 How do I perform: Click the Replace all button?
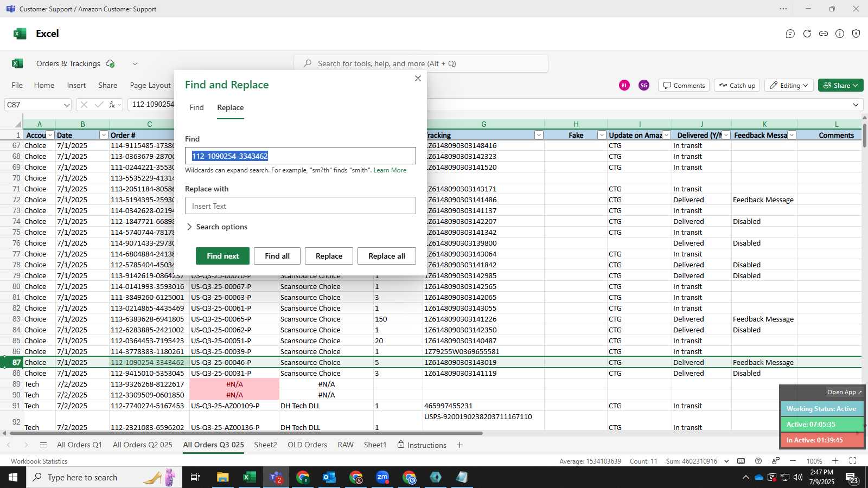tap(387, 256)
